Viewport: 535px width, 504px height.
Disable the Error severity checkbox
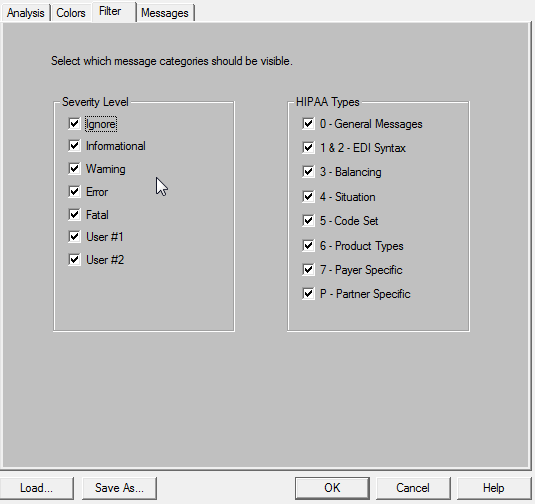click(74, 192)
